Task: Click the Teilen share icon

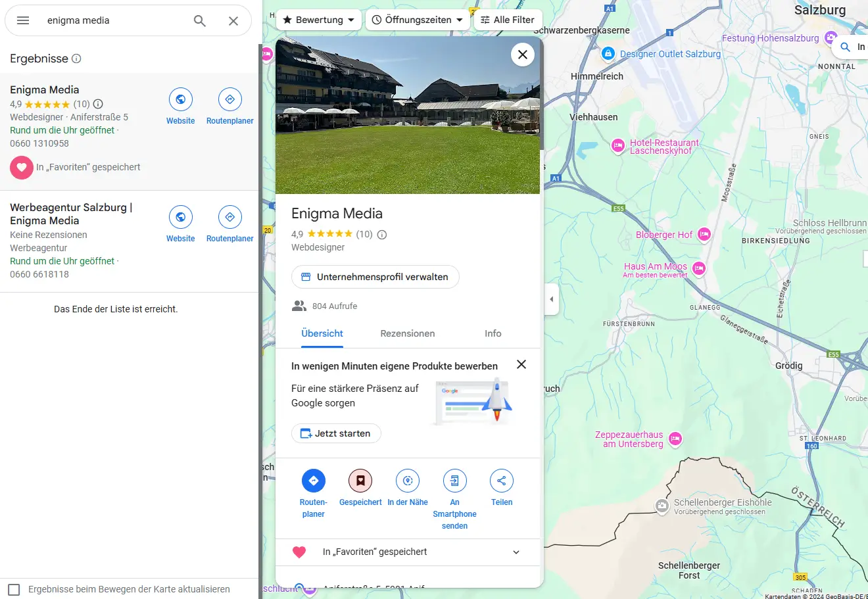Action: tap(502, 481)
